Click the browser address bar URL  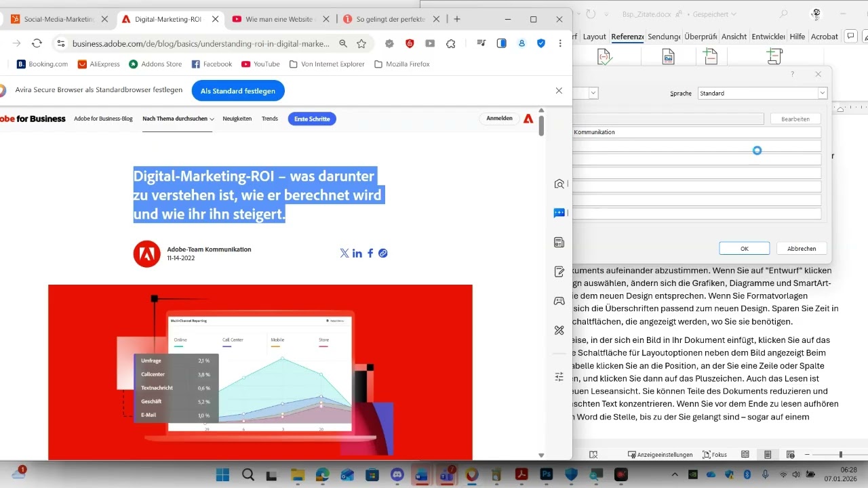pyautogui.click(x=201, y=43)
